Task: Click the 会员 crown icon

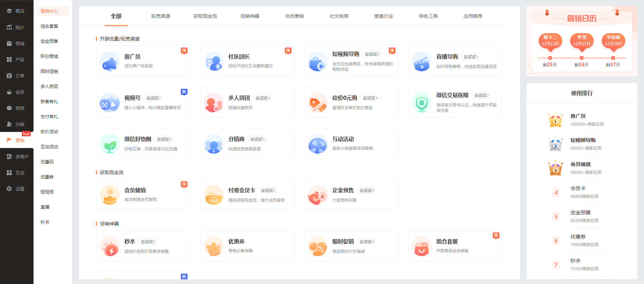Action: [x=9, y=92]
